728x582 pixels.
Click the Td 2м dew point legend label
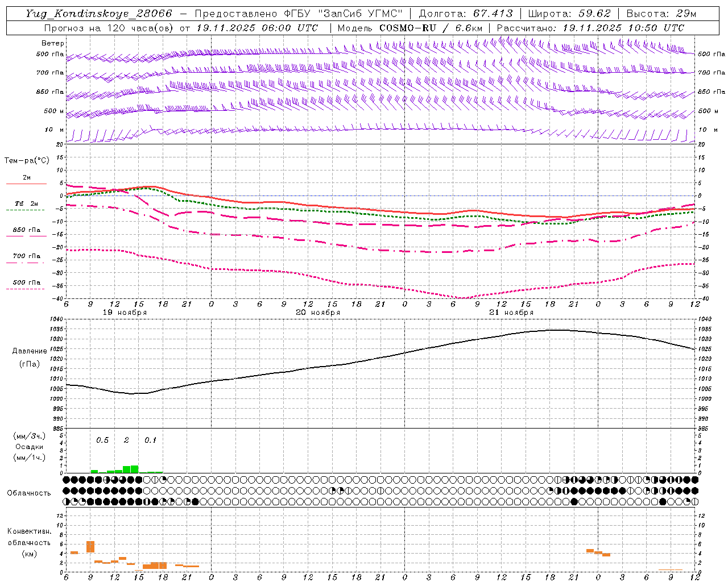coord(26,203)
